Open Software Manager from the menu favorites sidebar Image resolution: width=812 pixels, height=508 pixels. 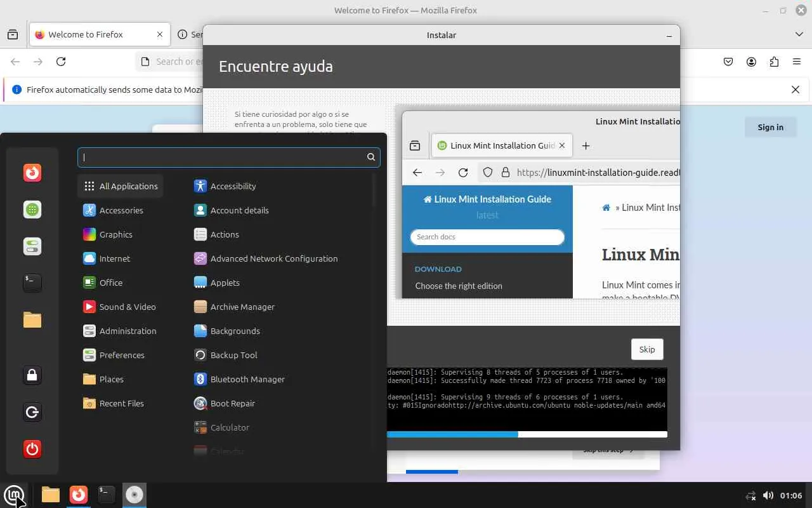32,210
